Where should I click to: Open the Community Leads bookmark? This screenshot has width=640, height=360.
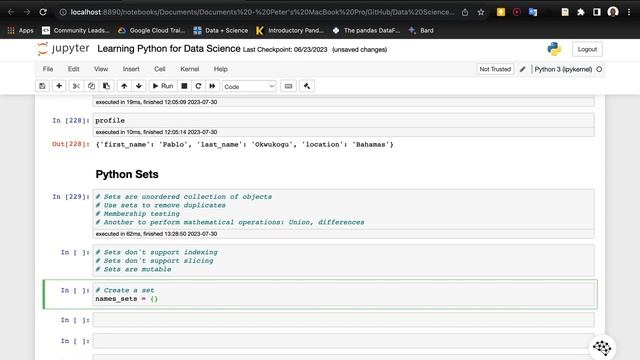tap(76, 30)
